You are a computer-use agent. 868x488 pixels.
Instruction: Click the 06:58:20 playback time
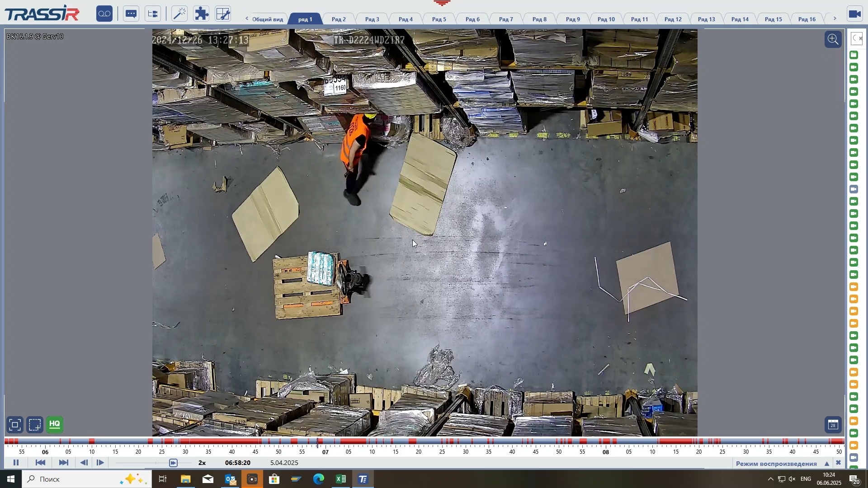coord(238,463)
